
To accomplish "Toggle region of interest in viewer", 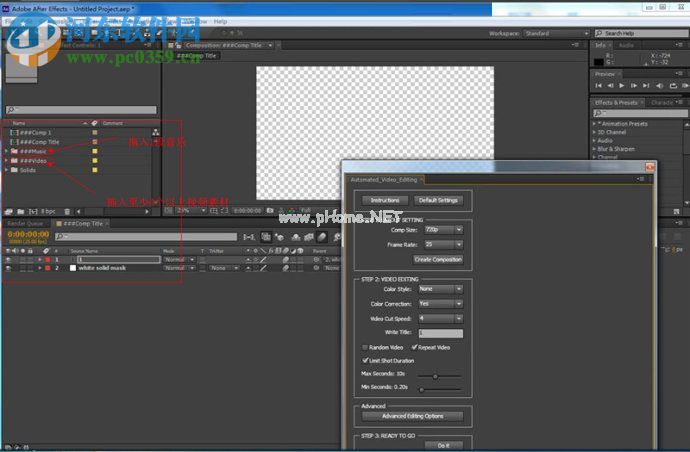I will (224, 211).
